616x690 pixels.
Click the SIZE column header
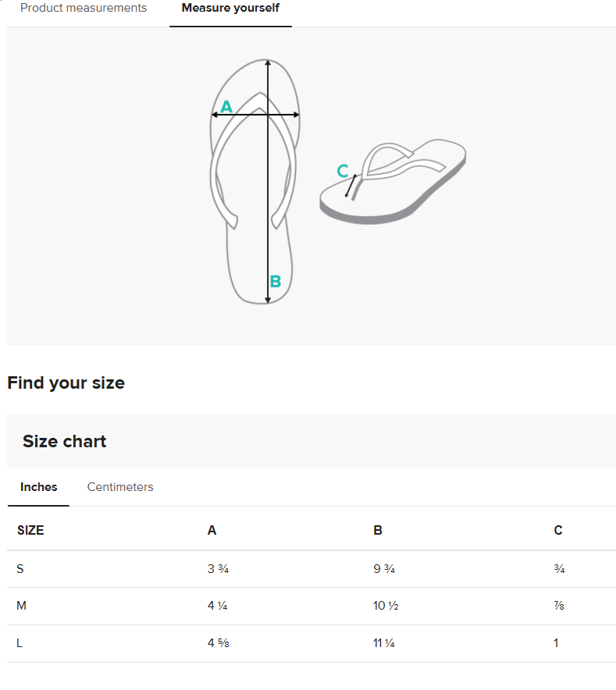pos(30,531)
